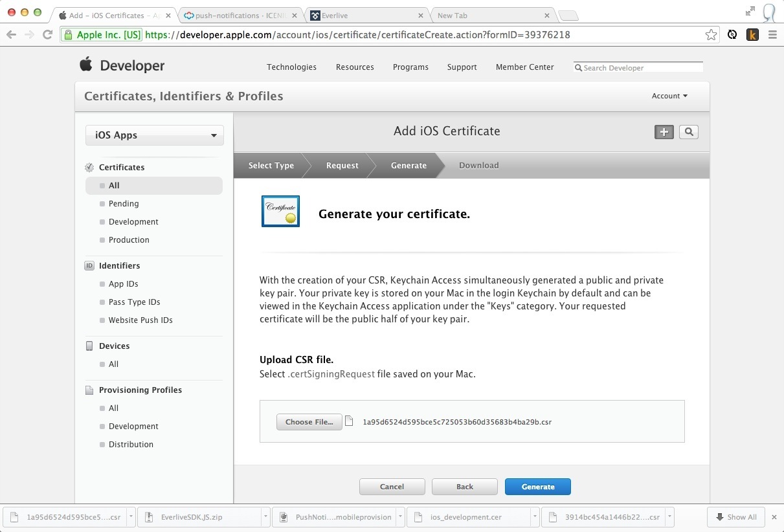The height and width of the screenshot is (532, 784).
Task: Select Pending under Certificates
Action: pos(124,204)
